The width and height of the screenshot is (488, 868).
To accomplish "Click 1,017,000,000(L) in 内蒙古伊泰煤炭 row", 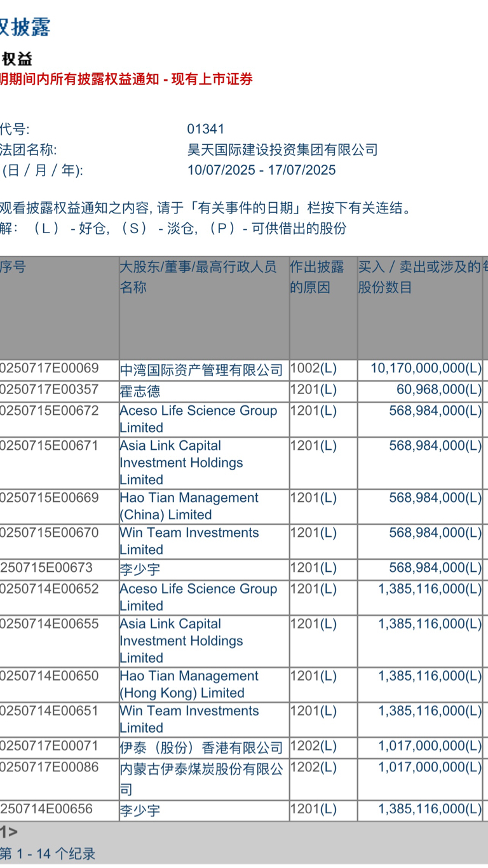I will pyautogui.click(x=430, y=768).
